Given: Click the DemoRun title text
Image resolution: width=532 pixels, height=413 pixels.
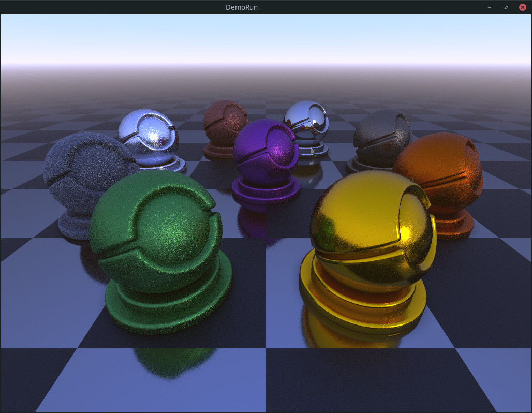Looking at the screenshot, I should click(242, 7).
